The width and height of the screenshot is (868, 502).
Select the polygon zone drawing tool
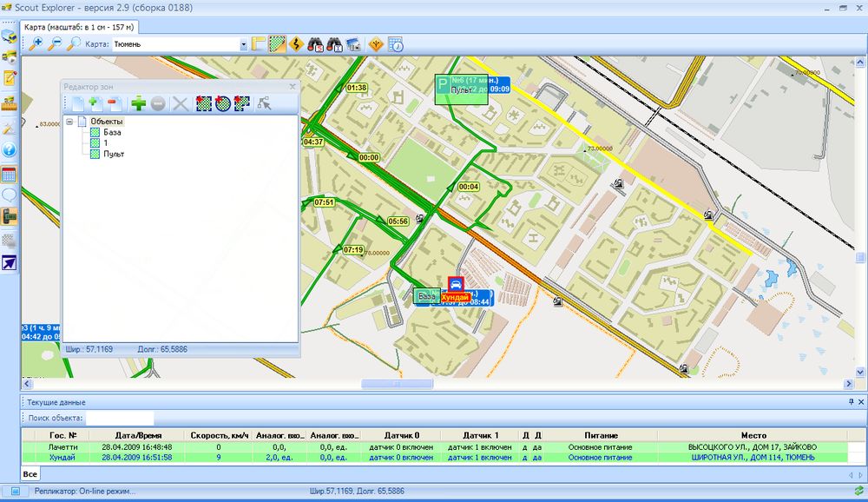(x=242, y=103)
